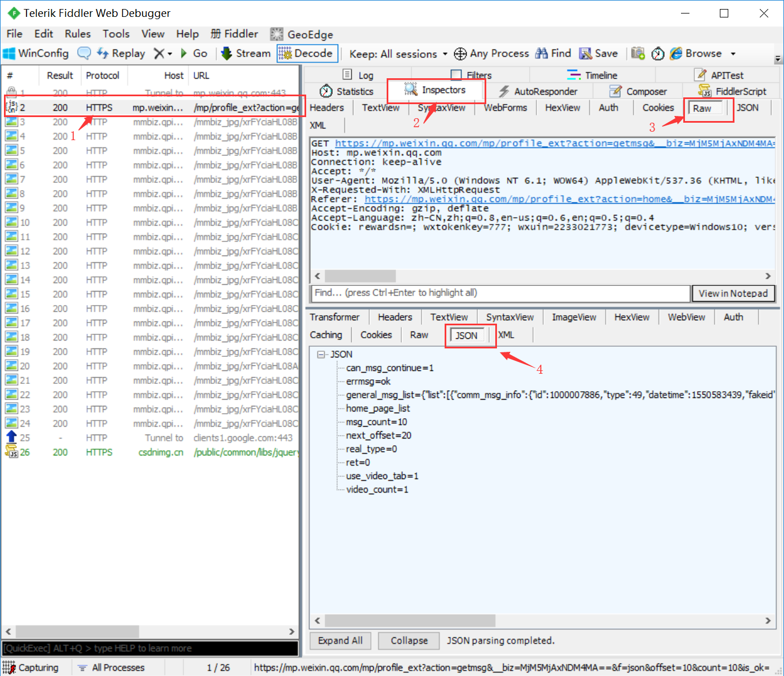This screenshot has width=784, height=676.
Task: Click the Go resume button
Action: pyautogui.click(x=194, y=53)
